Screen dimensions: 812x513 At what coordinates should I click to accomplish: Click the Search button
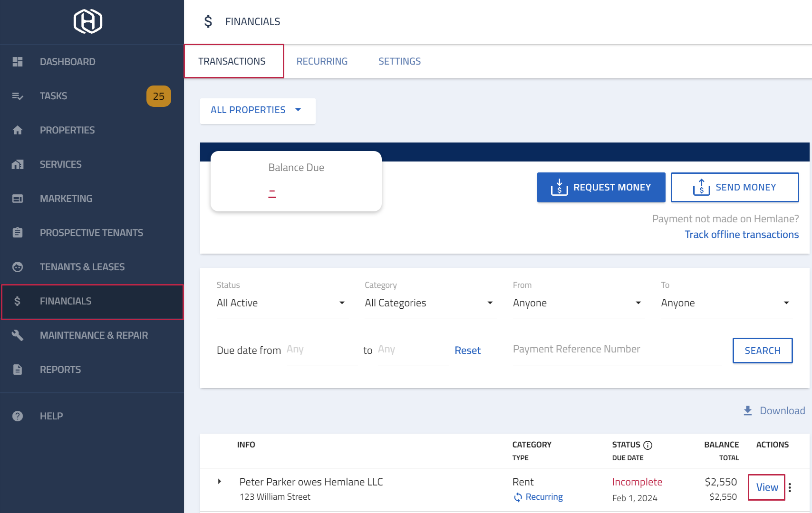(763, 351)
